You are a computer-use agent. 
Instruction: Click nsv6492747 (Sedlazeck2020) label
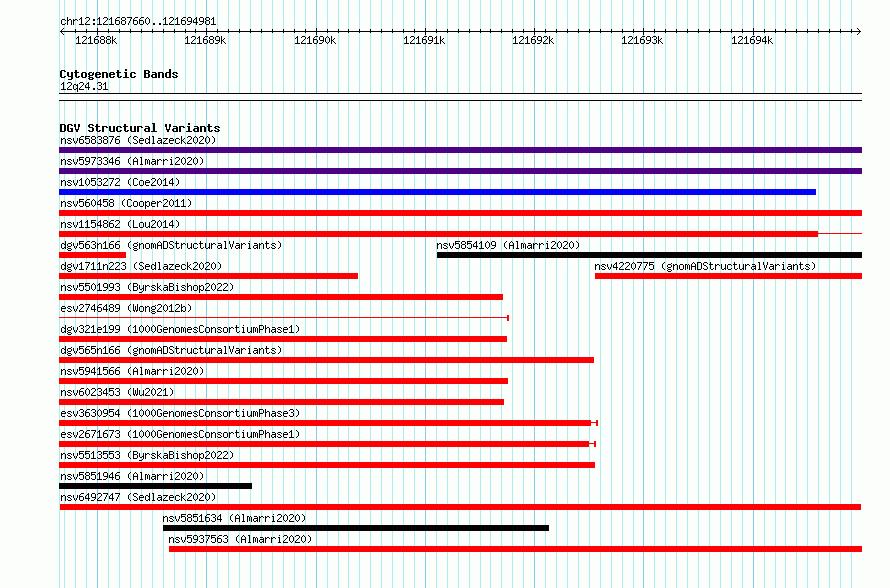click(138, 497)
